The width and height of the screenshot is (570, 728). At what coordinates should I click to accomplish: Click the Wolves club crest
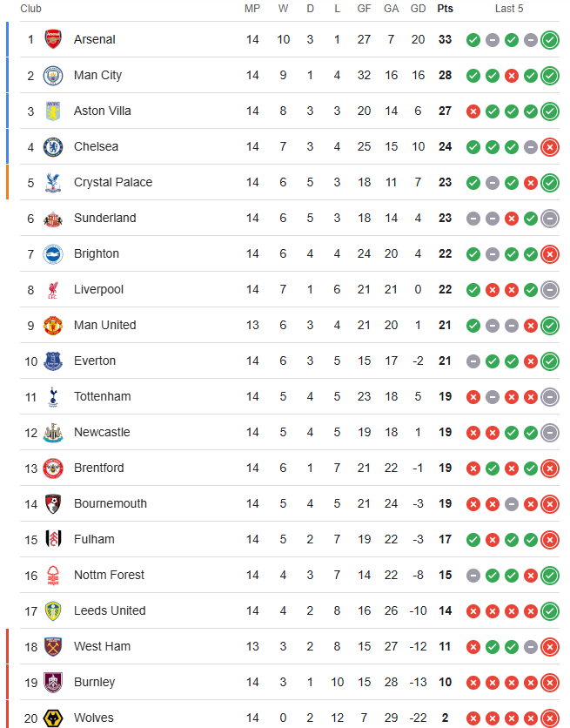click(53, 718)
